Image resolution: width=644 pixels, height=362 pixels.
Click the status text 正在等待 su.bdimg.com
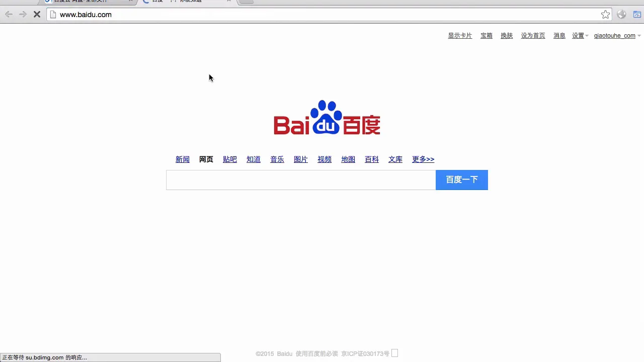click(44, 357)
